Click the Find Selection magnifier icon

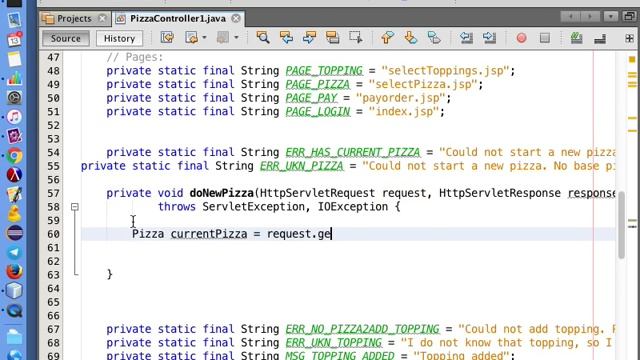tap(263, 38)
